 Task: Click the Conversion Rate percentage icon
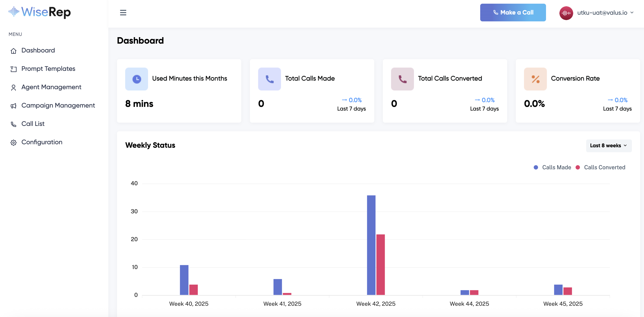535,79
